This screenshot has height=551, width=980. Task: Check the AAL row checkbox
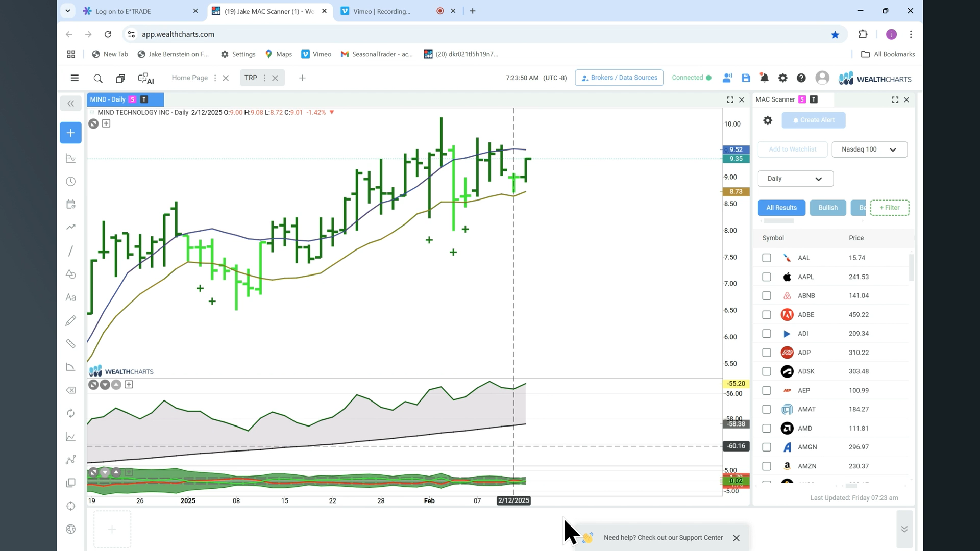tap(767, 258)
